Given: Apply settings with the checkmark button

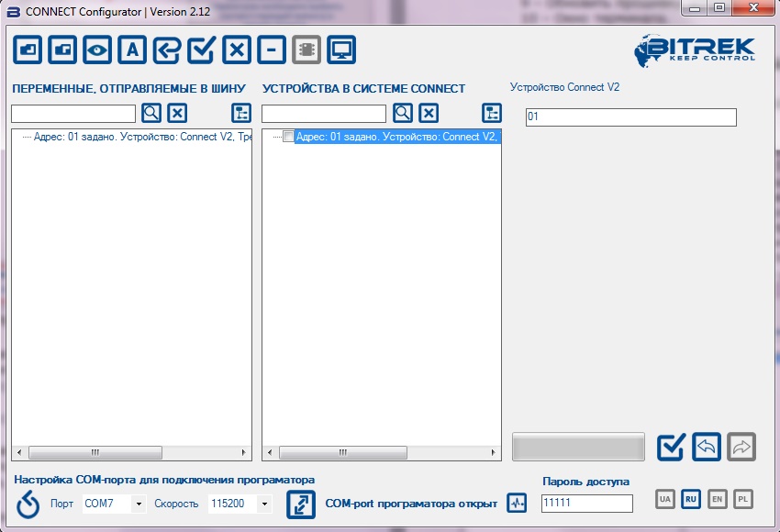Looking at the screenshot, I should [672, 447].
